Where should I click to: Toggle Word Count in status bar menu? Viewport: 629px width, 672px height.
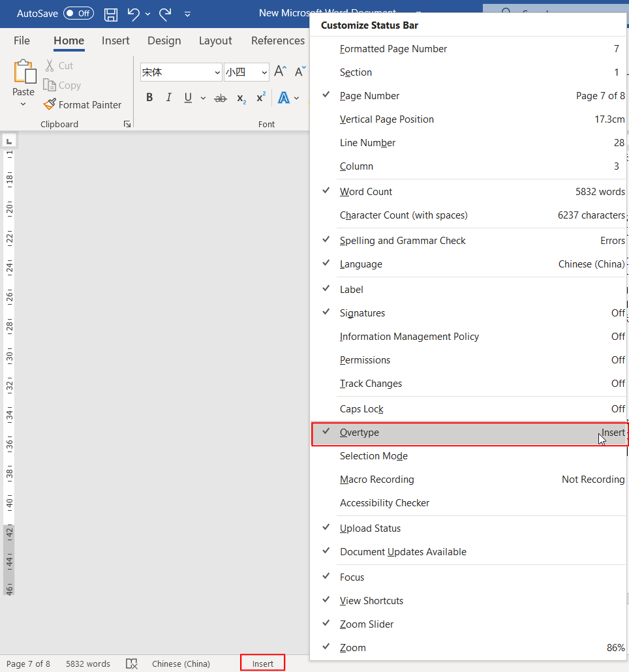click(x=468, y=192)
